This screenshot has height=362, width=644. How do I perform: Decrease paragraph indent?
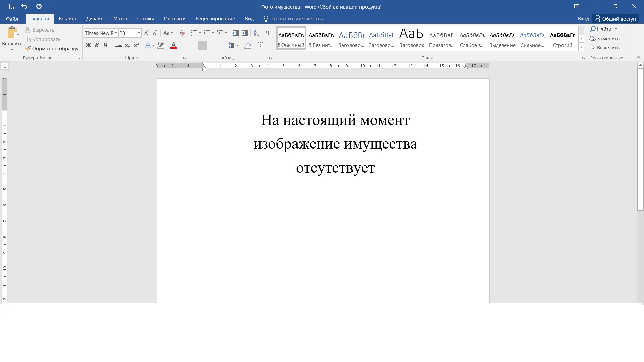coord(236,33)
